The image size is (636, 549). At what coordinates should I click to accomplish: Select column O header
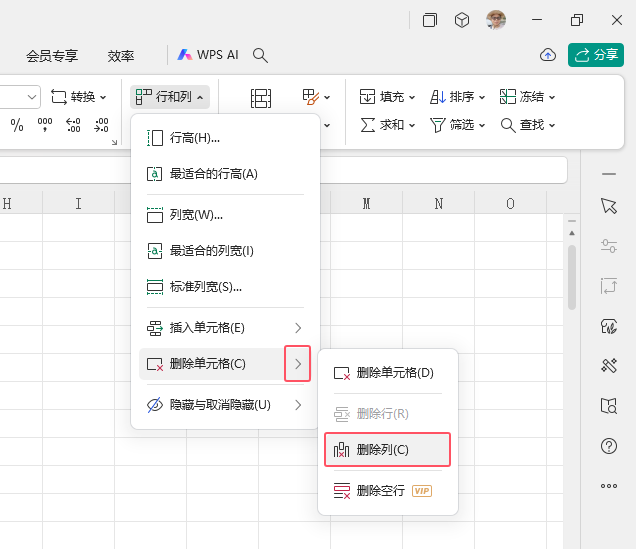[510, 204]
